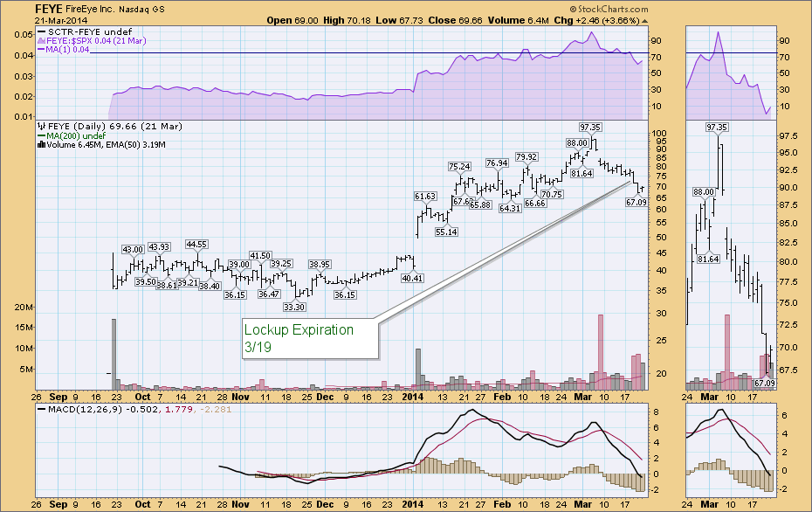Click the 76.94 price peak label
This screenshot has height=512, width=812.
497,163
